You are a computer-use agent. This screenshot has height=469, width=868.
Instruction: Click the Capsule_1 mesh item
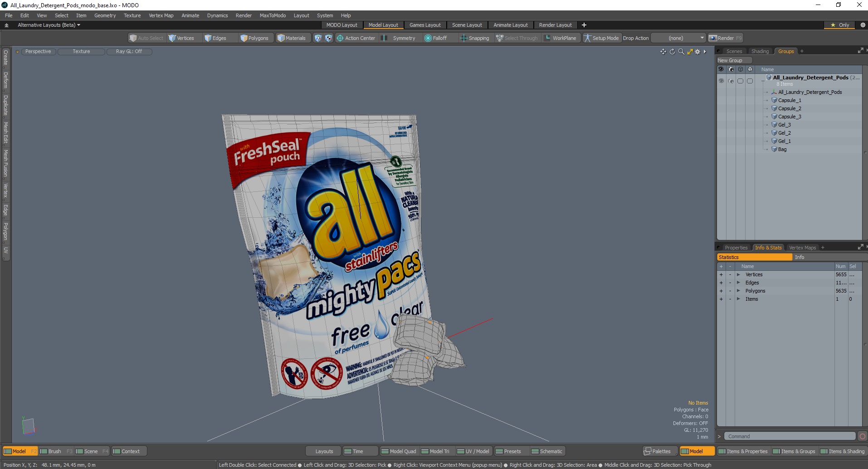coord(790,100)
